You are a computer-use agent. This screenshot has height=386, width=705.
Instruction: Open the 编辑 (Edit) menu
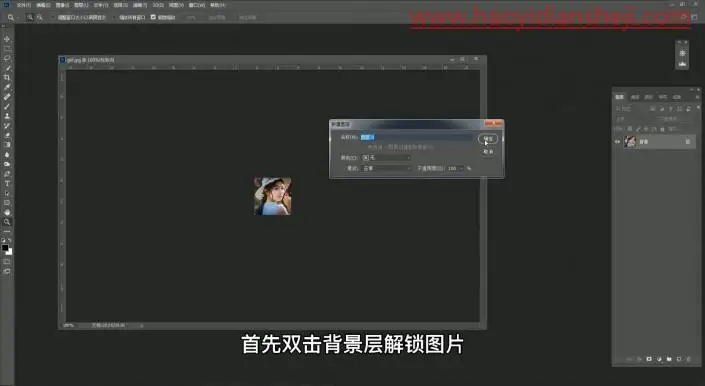(x=43, y=5)
